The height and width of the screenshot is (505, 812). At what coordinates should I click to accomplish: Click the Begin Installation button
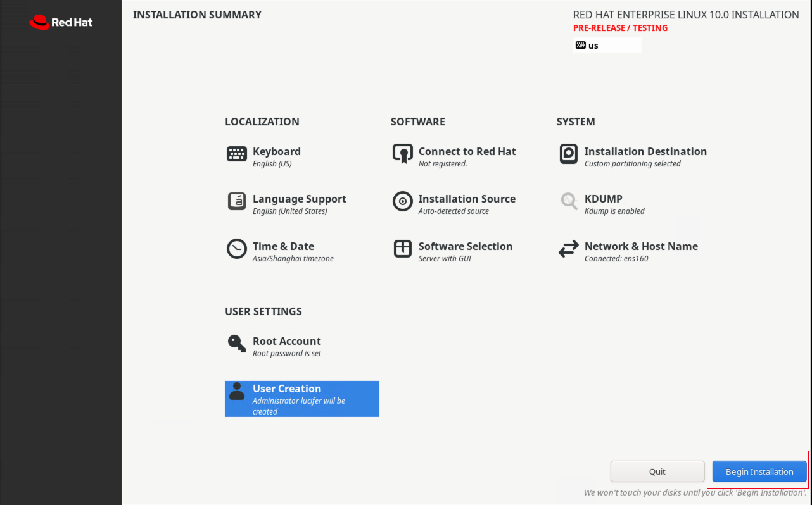click(x=759, y=471)
